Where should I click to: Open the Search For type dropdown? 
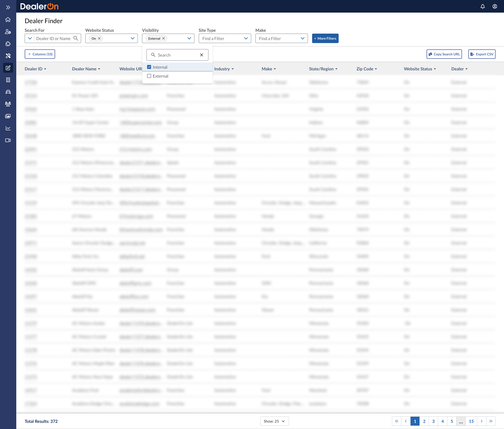[x=30, y=38]
